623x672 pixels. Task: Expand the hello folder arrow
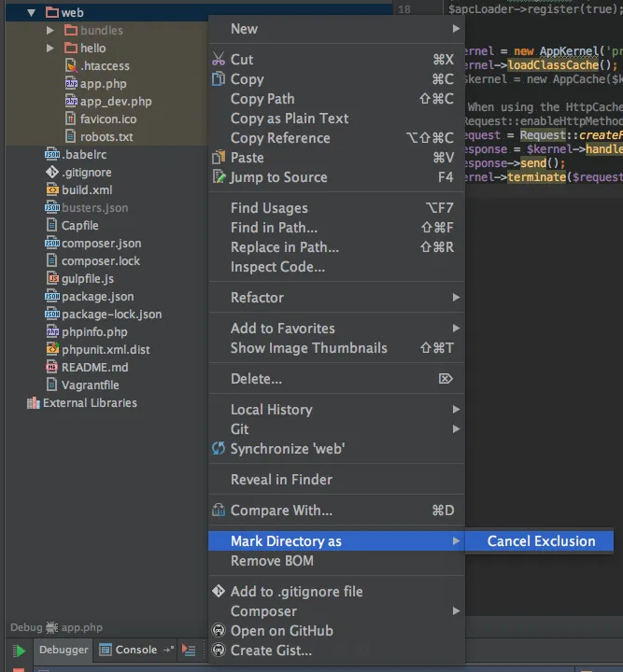(50, 49)
